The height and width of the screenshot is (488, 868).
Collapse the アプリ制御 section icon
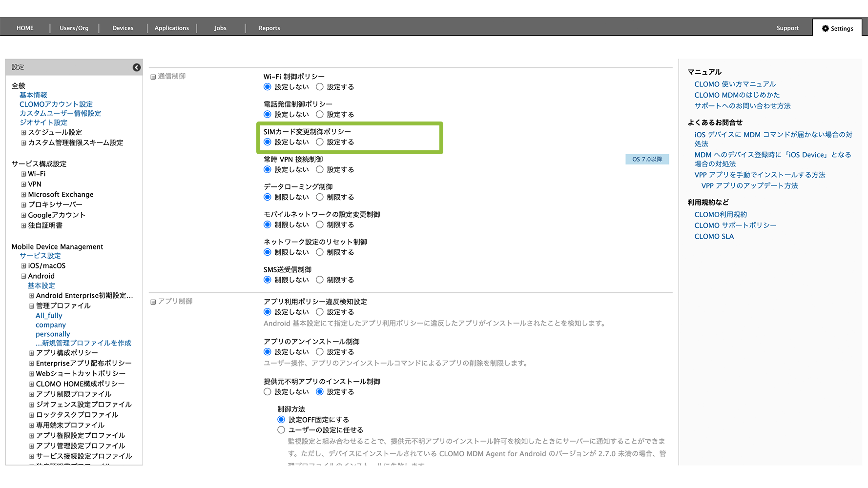(153, 302)
